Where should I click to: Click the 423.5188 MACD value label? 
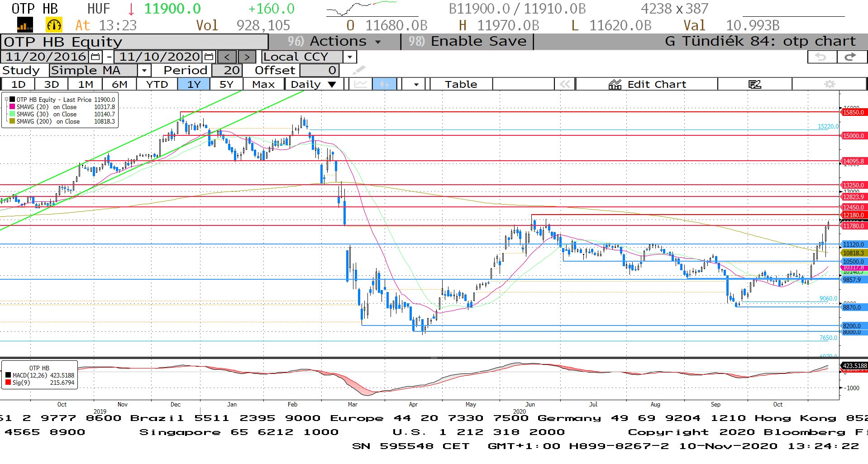(854, 366)
